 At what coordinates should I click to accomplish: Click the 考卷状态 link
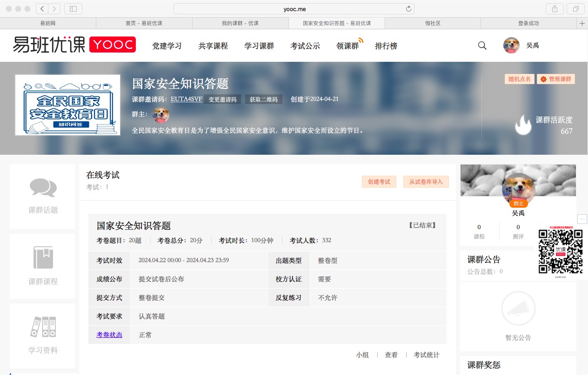109,335
